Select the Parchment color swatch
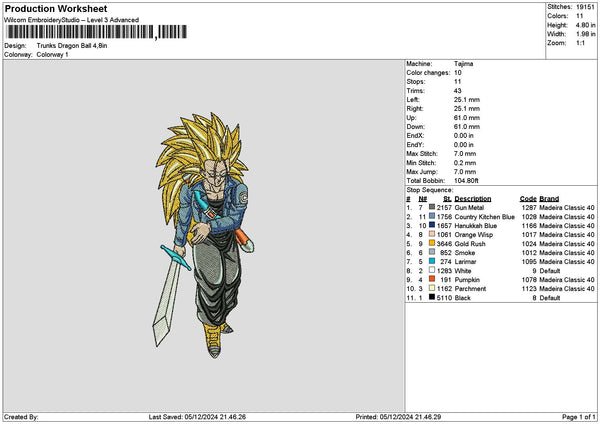The image size is (600, 424). point(432,288)
